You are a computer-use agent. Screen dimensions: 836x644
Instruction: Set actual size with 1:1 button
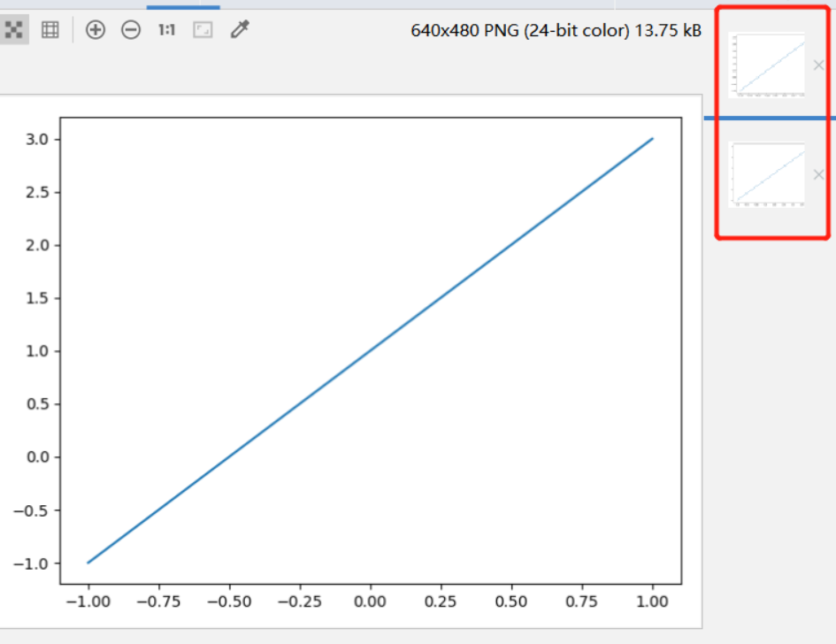pyautogui.click(x=166, y=30)
